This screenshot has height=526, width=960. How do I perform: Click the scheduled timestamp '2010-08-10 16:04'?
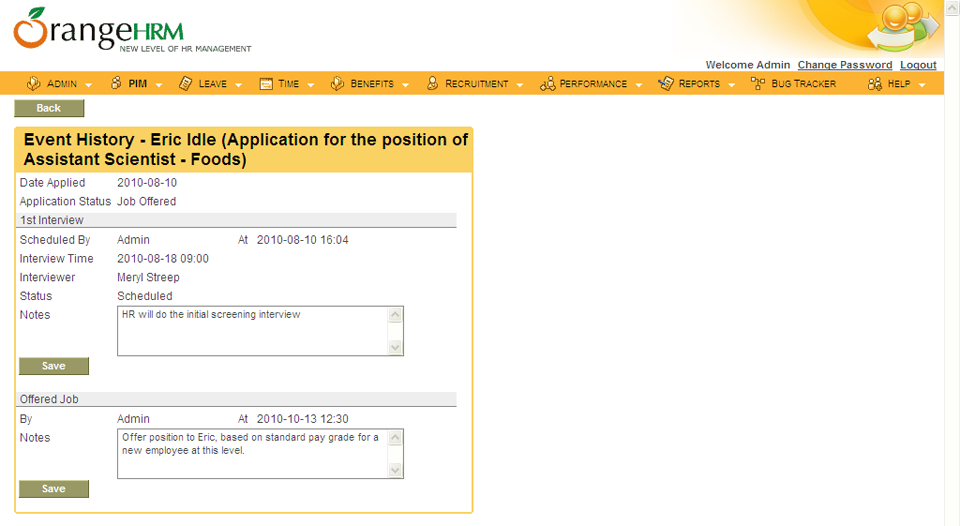pos(302,240)
